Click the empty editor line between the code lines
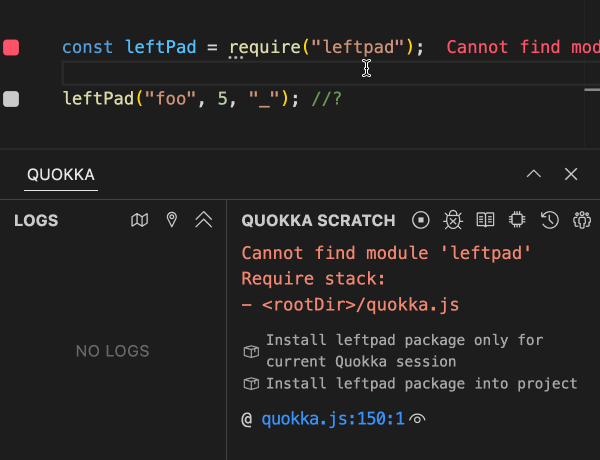Screen dimensions: 600x460 pyautogui.click(x=200, y=73)
